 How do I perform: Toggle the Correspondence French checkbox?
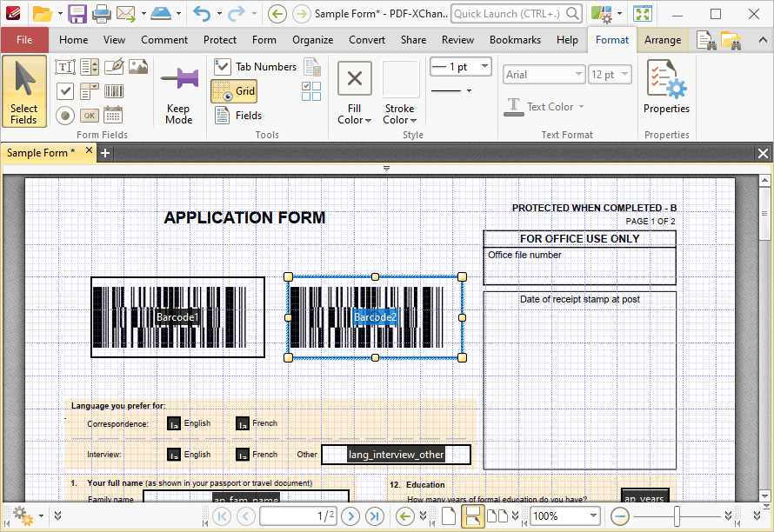[x=243, y=424]
